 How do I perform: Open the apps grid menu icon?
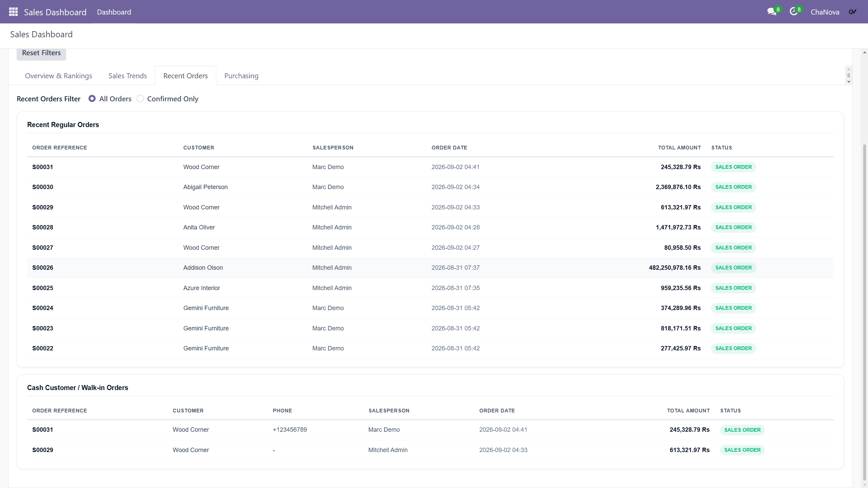point(13,12)
